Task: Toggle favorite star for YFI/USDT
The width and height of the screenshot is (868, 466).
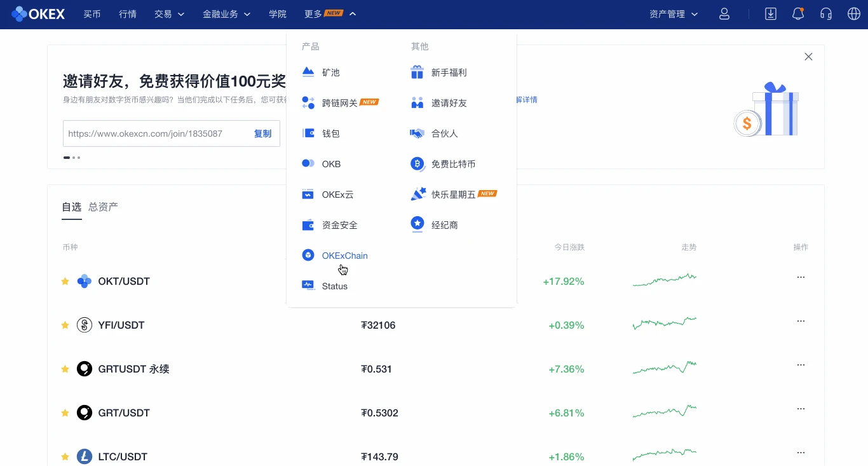Action: [x=65, y=326]
